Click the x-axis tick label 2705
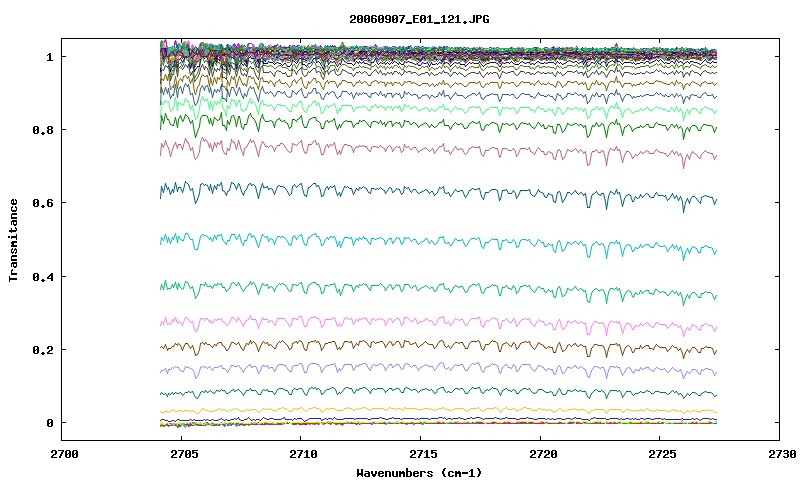The width and height of the screenshot is (800, 480). click(184, 454)
